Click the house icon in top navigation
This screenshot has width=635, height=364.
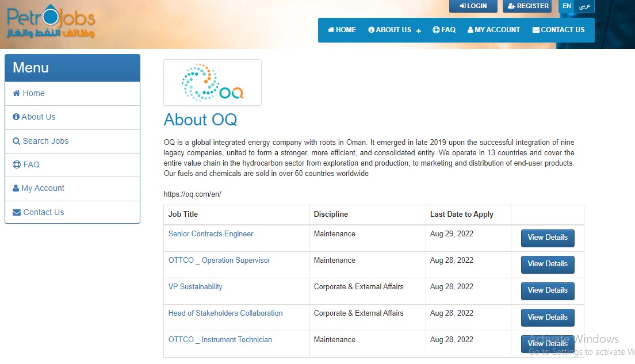[331, 30]
